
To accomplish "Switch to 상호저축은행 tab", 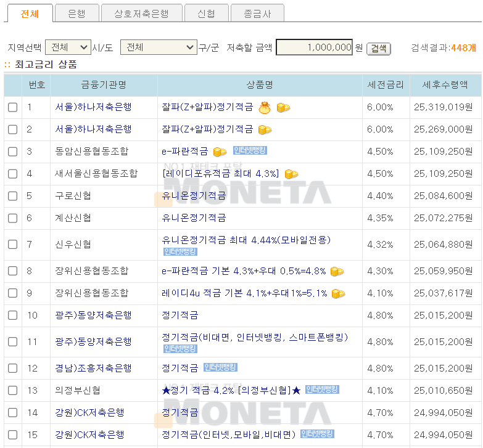I will (x=142, y=14).
